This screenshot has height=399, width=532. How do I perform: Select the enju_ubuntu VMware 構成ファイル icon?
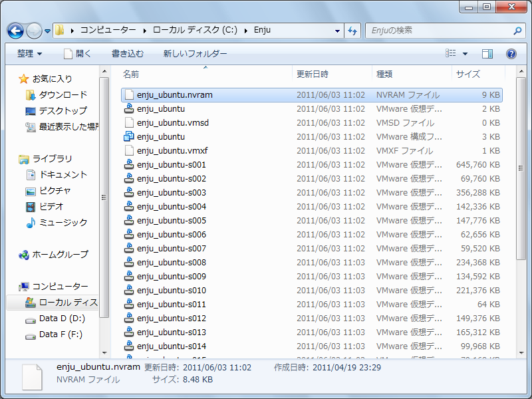pyautogui.click(x=129, y=136)
